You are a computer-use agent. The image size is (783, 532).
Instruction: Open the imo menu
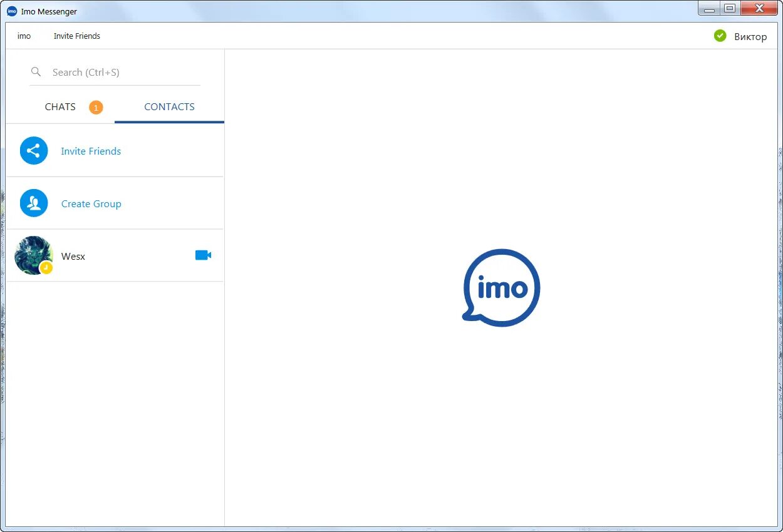click(x=24, y=36)
